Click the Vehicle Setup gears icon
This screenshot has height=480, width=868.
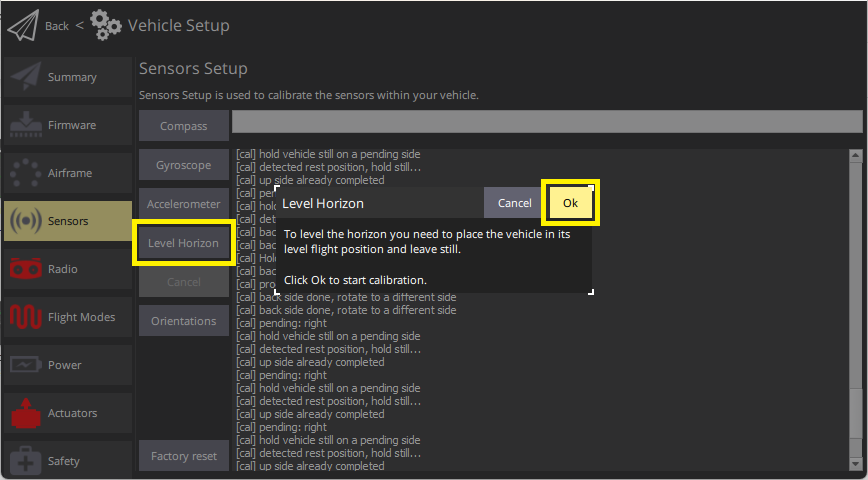coord(106,25)
